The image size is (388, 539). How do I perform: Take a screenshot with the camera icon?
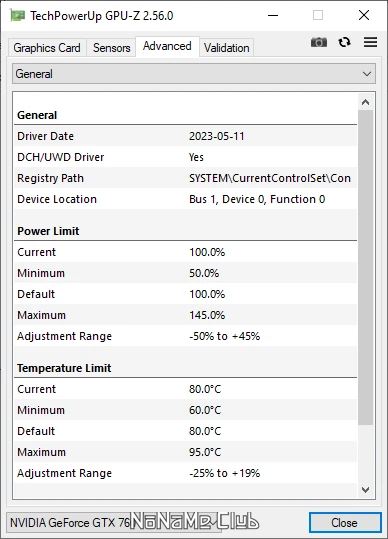319,42
